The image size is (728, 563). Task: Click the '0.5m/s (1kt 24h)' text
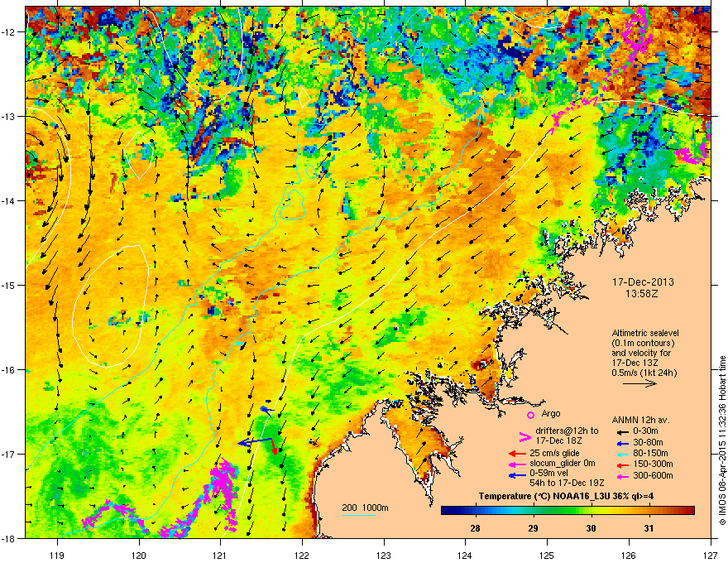click(x=644, y=373)
